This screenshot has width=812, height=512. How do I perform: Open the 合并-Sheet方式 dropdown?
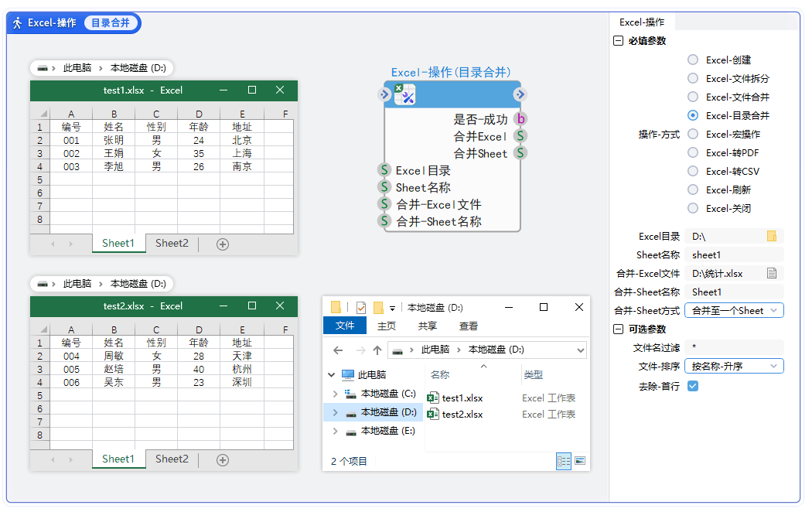coord(733,310)
